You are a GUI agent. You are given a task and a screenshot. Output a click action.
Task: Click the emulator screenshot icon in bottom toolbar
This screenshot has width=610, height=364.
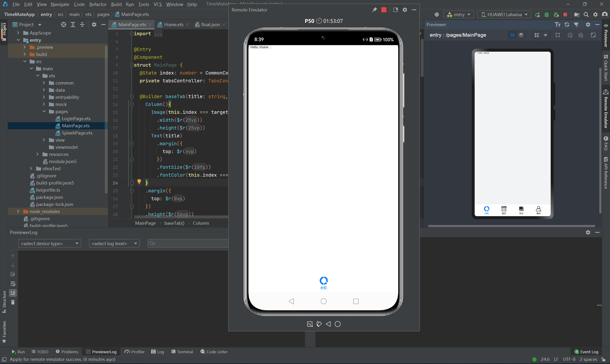(310, 324)
